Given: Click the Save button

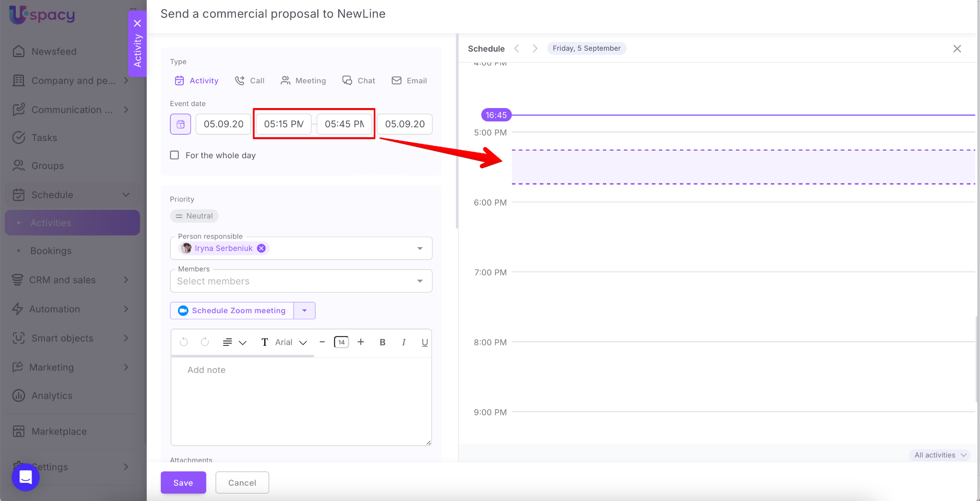Looking at the screenshot, I should [x=183, y=483].
